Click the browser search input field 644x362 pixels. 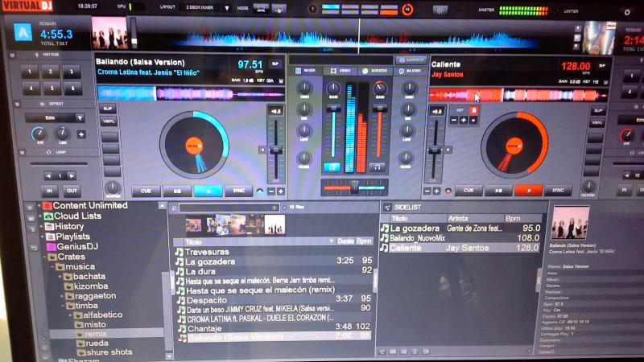[x=229, y=208]
